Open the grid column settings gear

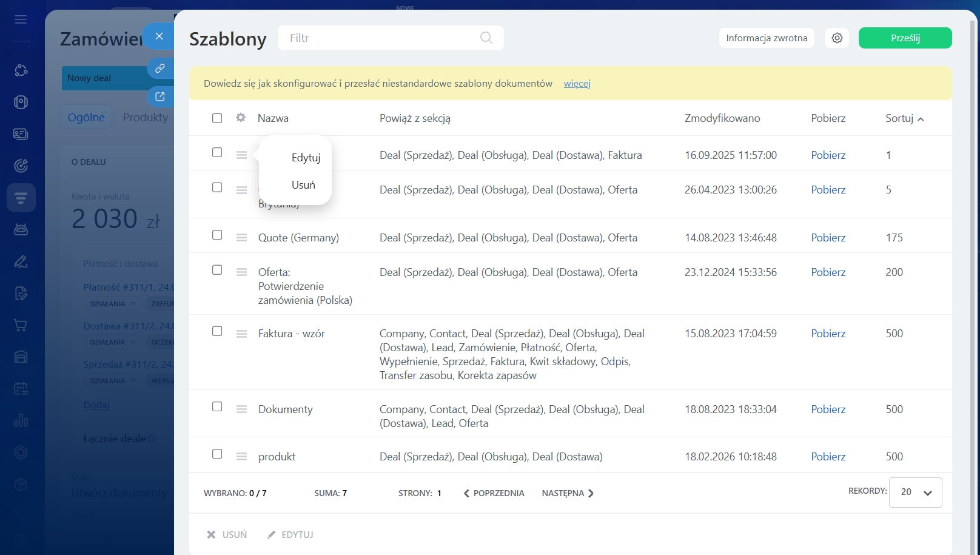tap(241, 118)
